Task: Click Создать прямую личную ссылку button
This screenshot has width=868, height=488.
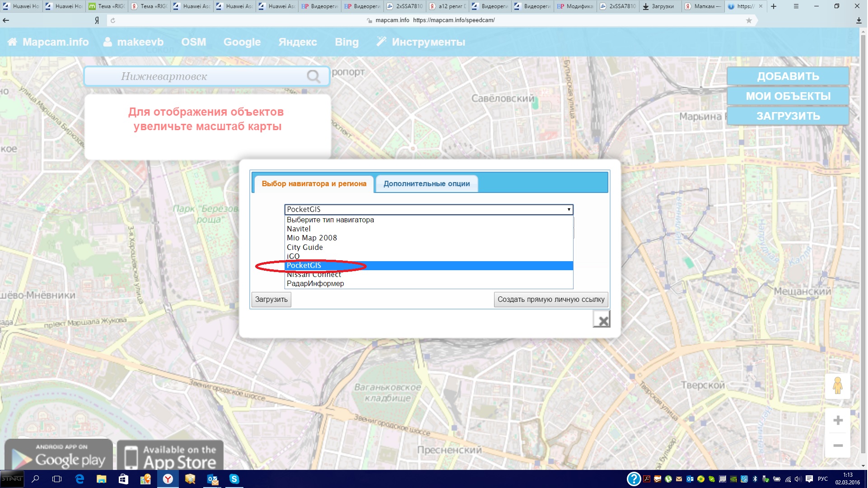Action: (551, 300)
